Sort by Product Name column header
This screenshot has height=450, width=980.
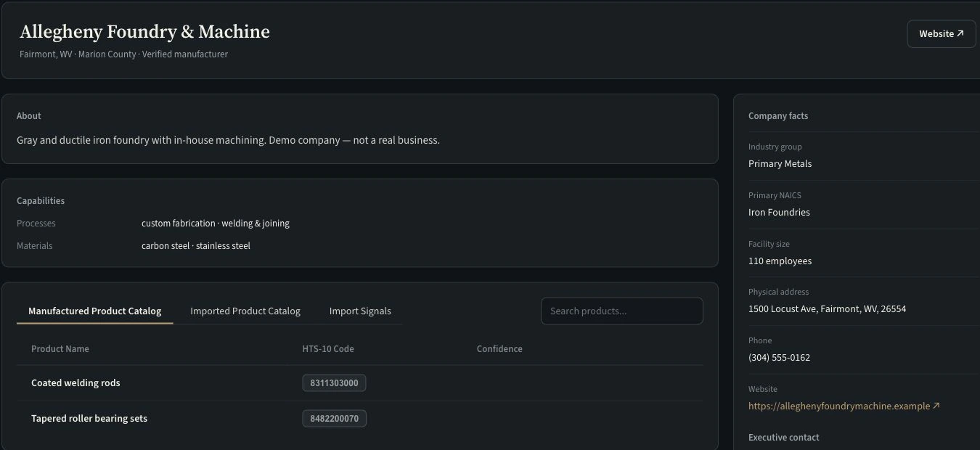pos(60,348)
